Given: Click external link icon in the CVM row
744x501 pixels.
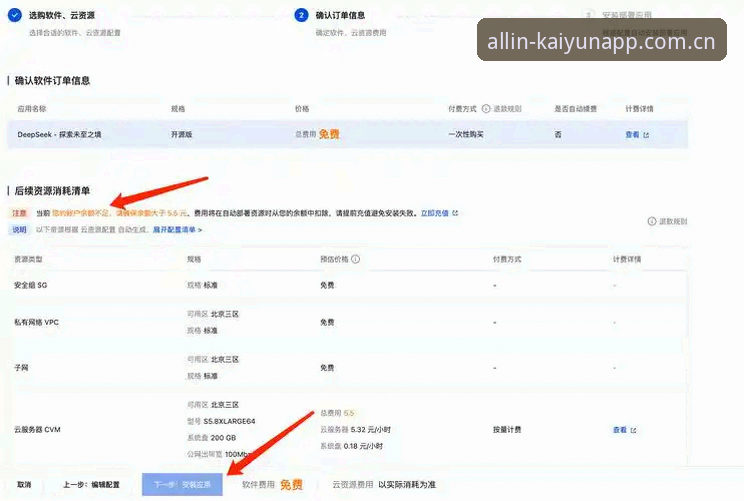Looking at the screenshot, I should [633, 430].
